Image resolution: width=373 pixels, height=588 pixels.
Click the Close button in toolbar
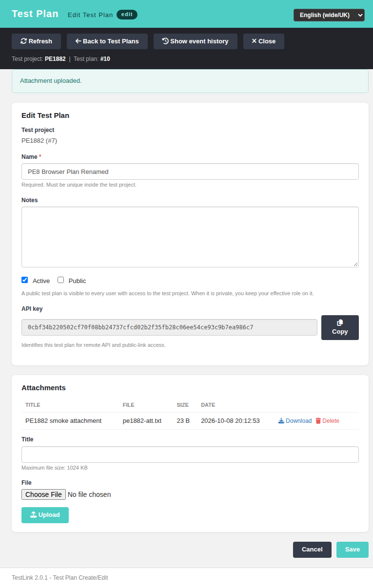(x=264, y=41)
